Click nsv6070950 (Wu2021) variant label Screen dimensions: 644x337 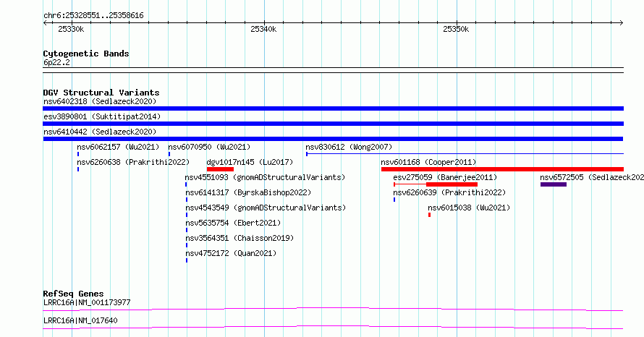click(x=209, y=147)
